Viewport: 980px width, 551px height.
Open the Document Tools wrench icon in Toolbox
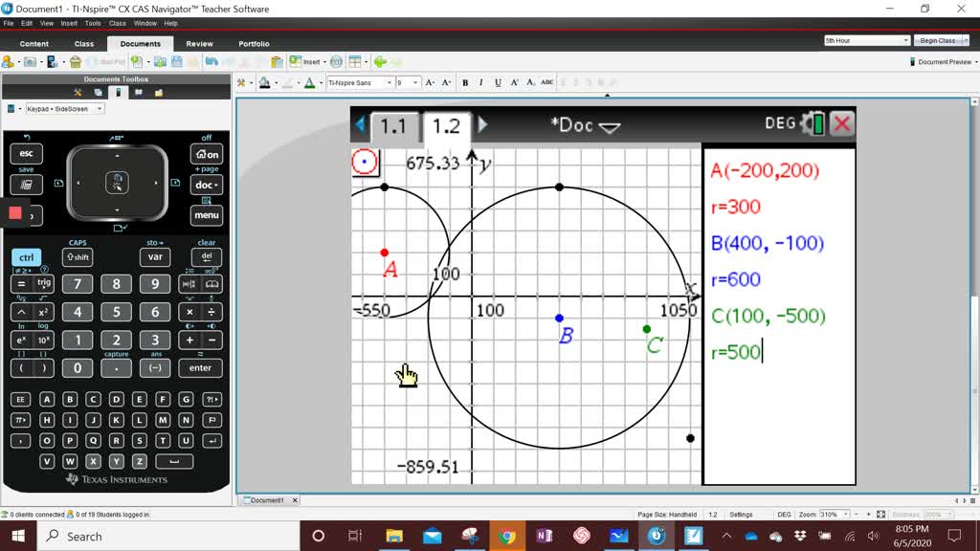click(x=78, y=93)
